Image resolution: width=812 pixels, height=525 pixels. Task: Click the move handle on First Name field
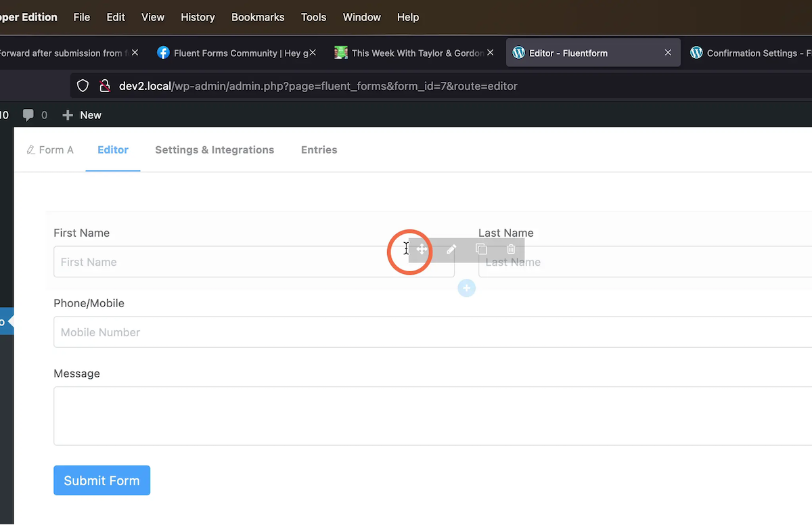point(421,249)
